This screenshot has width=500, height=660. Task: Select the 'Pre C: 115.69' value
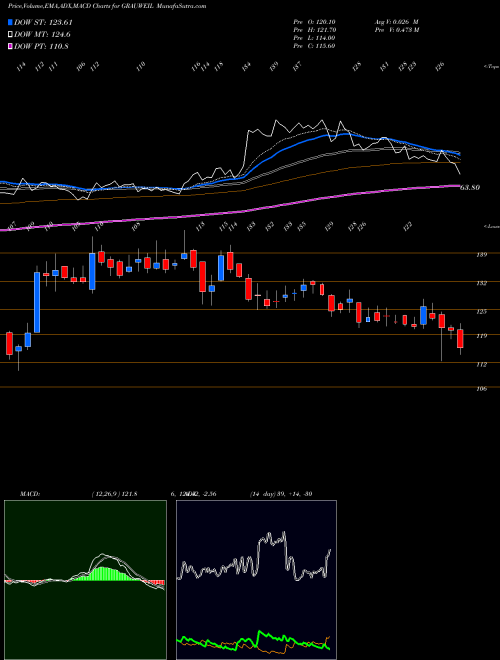click(314, 46)
